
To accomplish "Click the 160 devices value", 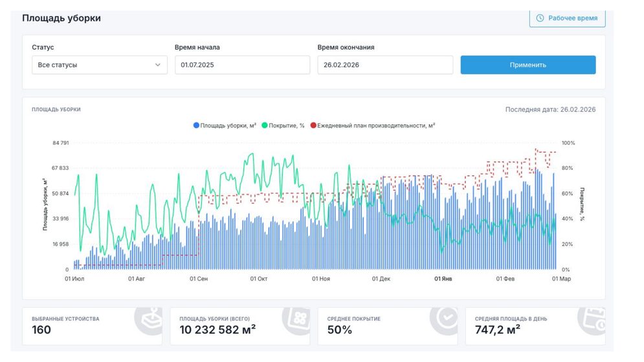I will (x=41, y=330).
